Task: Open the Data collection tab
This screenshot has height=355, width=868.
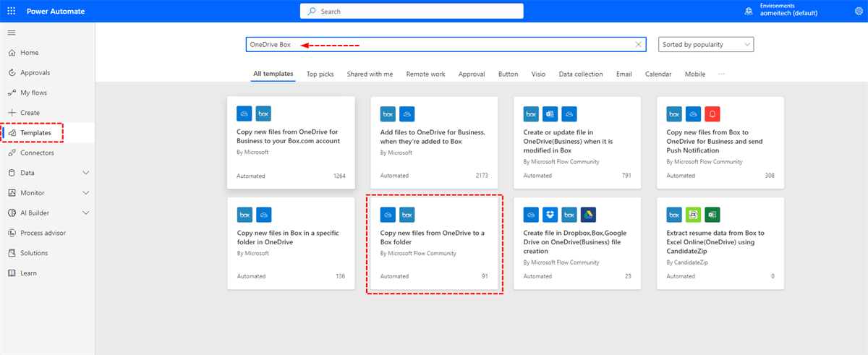Action: tap(581, 74)
